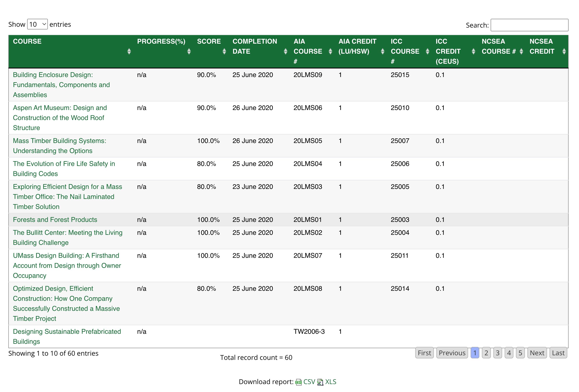Click the Next pagination button
The width and height of the screenshot is (579, 392).
click(537, 353)
